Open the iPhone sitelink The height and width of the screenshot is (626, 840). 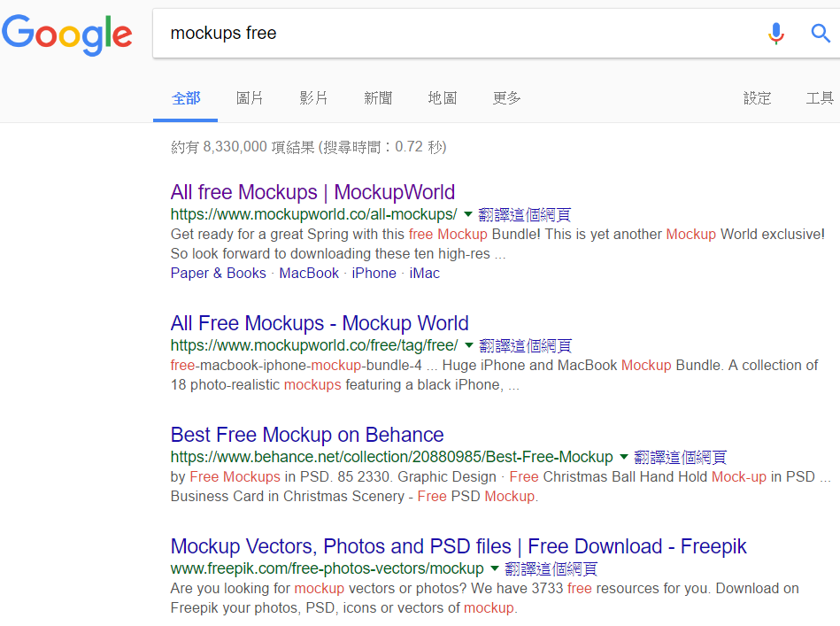pos(374,273)
